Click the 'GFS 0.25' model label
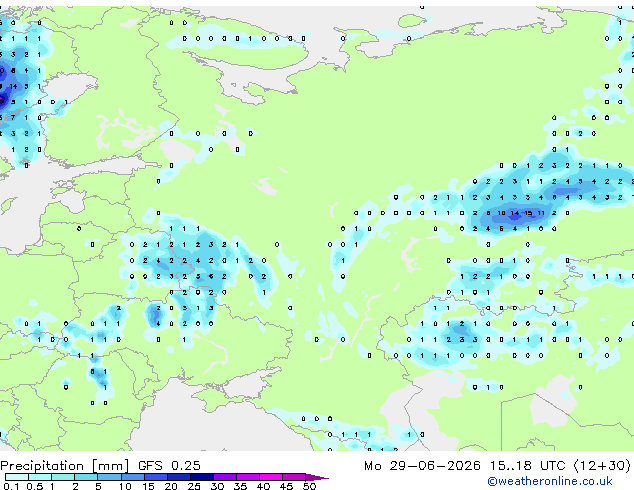This screenshot has width=634, height=490. coord(169,466)
